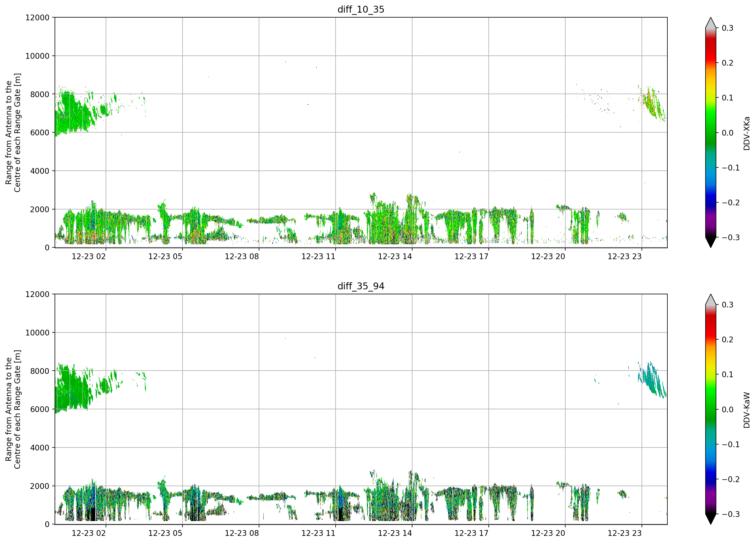The height and width of the screenshot is (543, 756).
Task: Click 4000 y-tick label in diff_10_35 plot
Action: (40, 171)
